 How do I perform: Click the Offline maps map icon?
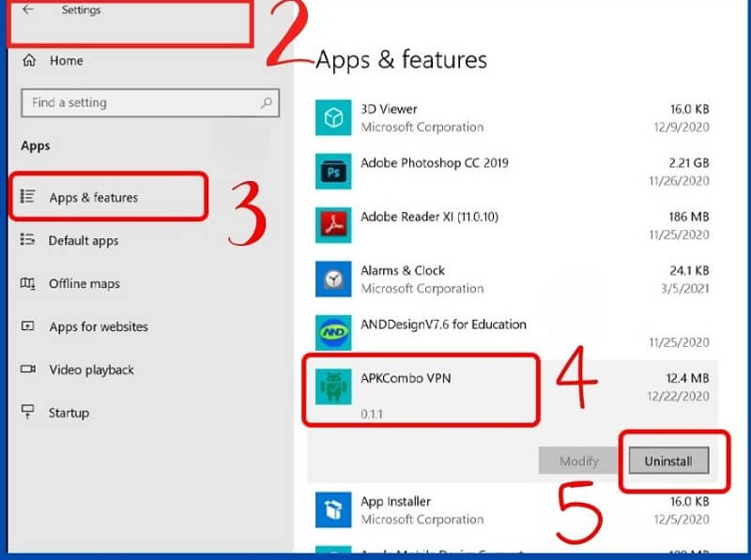pos(27,283)
